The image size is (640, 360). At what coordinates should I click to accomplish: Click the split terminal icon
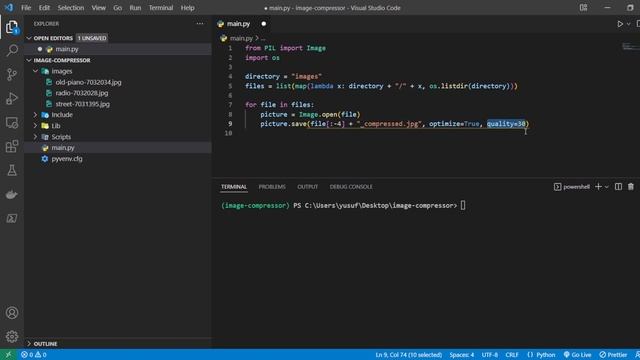tap(618, 187)
